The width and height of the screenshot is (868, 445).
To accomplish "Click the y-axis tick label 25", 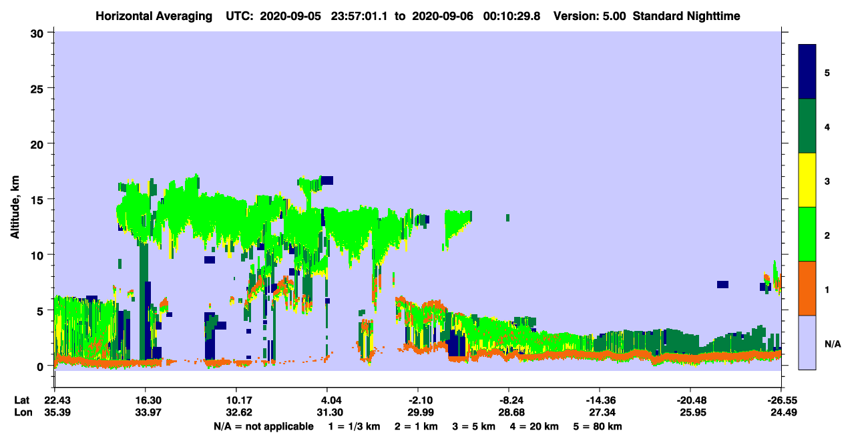I will click(39, 88).
